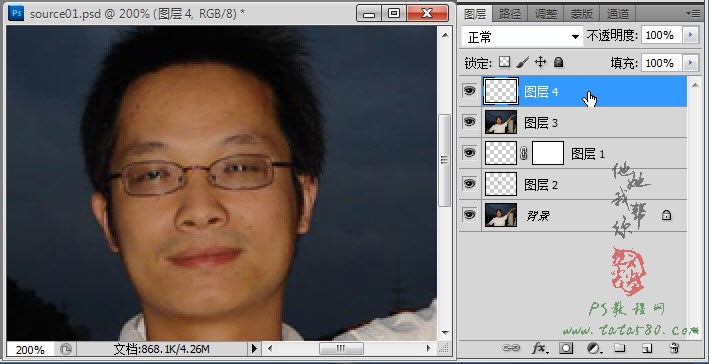The image size is (709, 364).
Task: Lock transparent pixels icon
Action: click(x=504, y=62)
